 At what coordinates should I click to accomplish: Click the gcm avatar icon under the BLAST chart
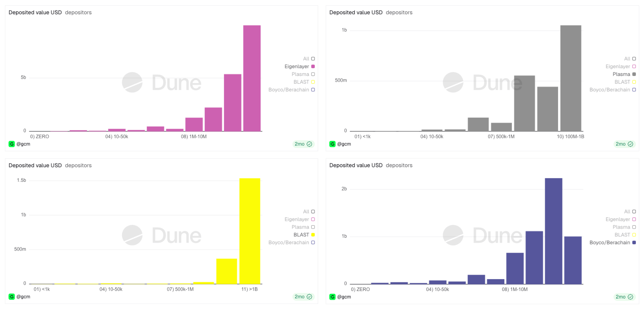(12, 296)
